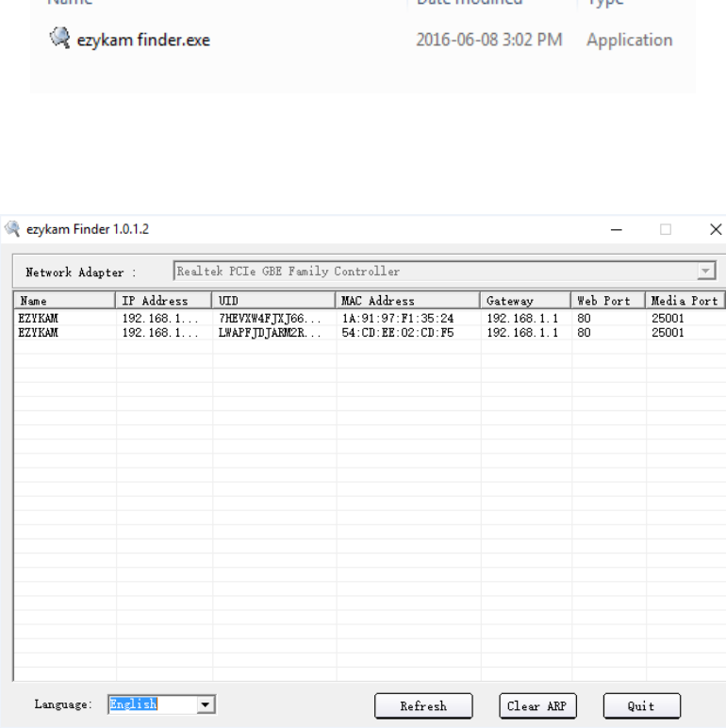Click the IP address cell in the LWAPFJDJARM2R row
726x728 pixels.
coord(160,333)
